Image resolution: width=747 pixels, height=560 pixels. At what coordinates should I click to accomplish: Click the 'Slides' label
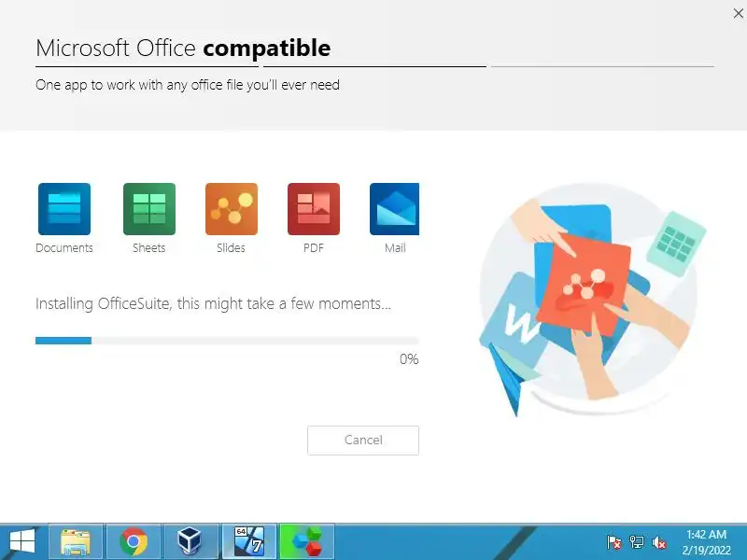coord(231,248)
